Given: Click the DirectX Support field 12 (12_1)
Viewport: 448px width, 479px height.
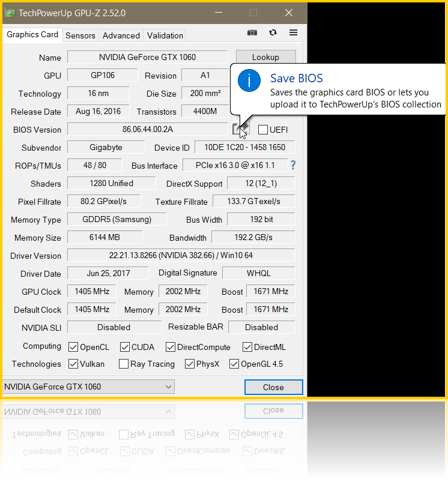Looking at the screenshot, I should (261, 183).
